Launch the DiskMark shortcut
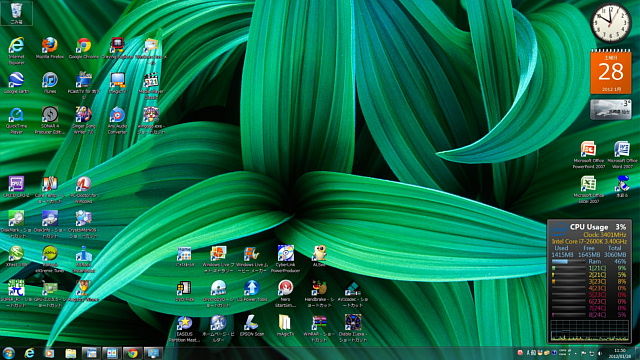 click(x=16, y=224)
